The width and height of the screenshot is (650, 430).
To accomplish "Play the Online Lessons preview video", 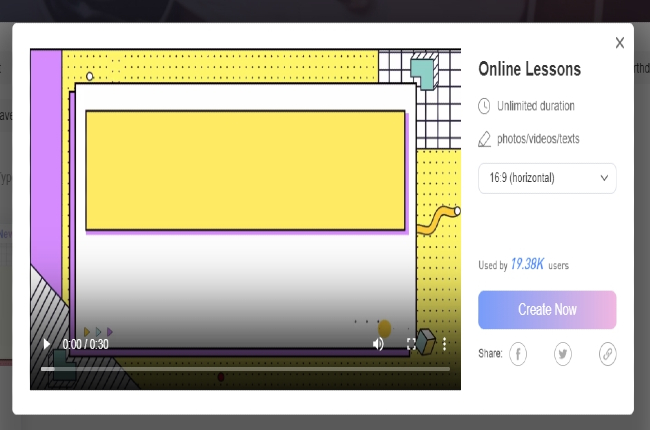I will 46,344.
